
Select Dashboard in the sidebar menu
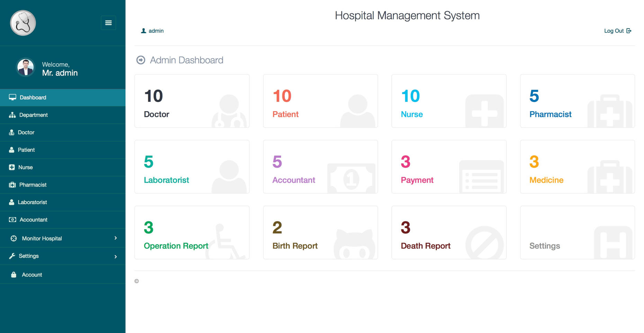coord(33,98)
